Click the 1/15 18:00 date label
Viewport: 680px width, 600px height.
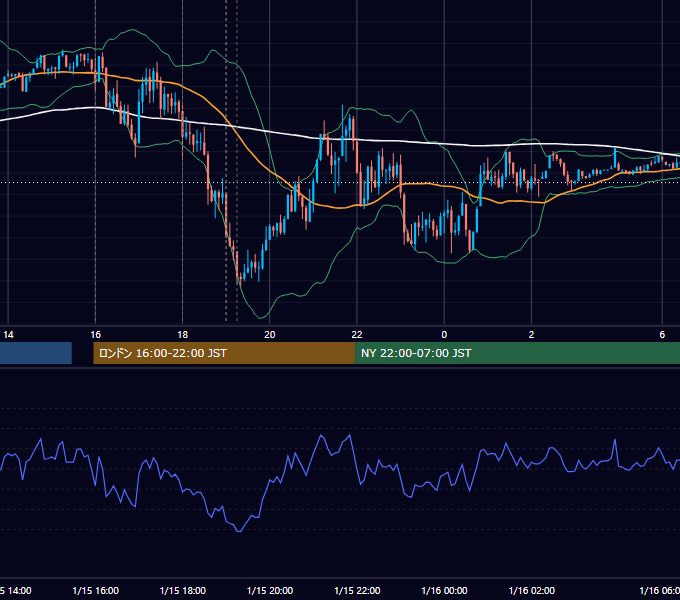[183, 590]
